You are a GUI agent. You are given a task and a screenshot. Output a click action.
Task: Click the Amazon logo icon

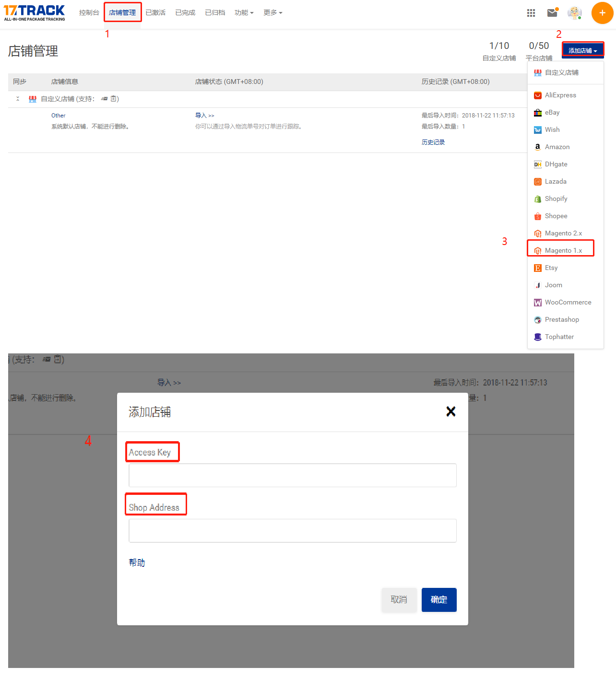point(538,147)
